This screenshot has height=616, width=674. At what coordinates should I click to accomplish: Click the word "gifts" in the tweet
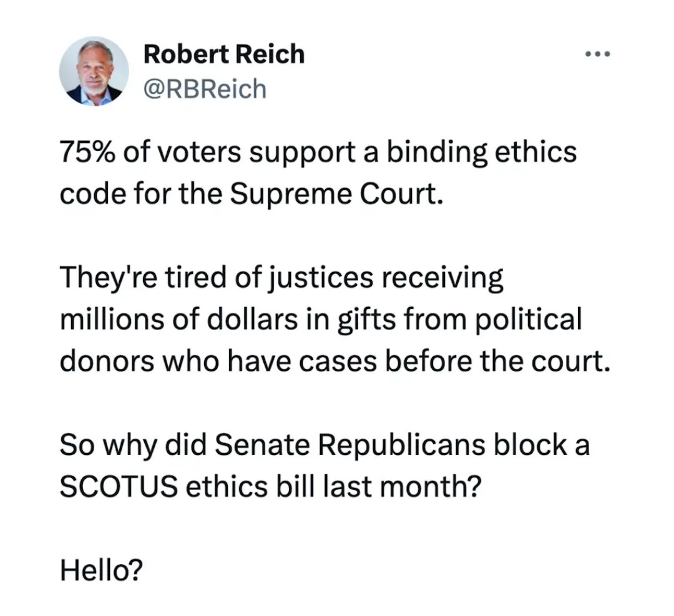point(366,321)
